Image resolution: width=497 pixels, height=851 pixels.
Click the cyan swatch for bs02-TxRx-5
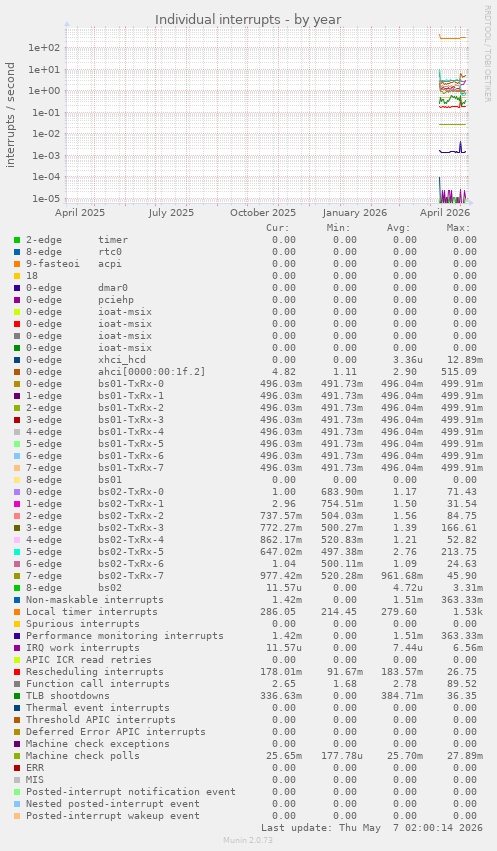[17, 552]
